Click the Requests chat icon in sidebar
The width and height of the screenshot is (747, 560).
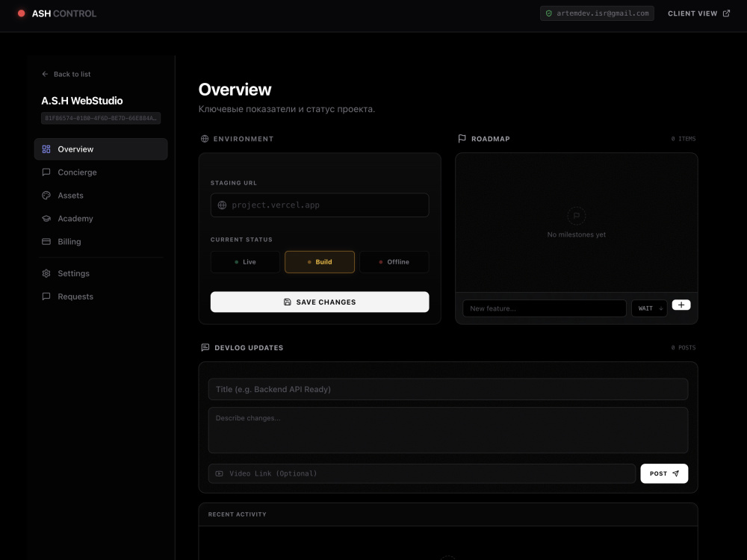click(46, 296)
